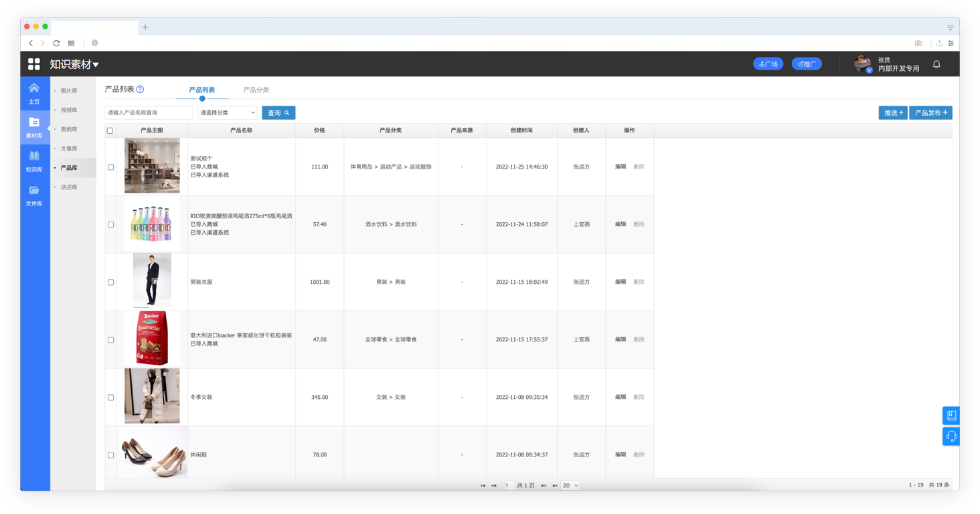Viewport: 980px width, 514px height.
Task: Click the 查询 search button
Action: click(x=278, y=112)
